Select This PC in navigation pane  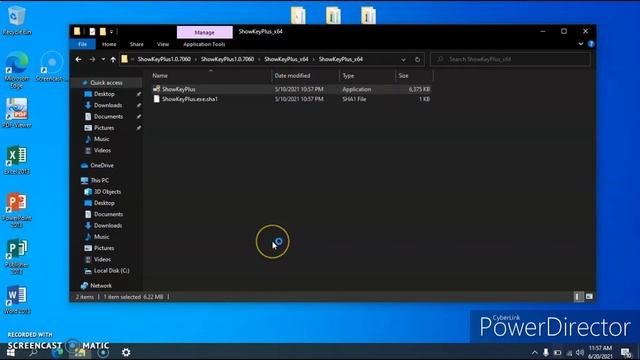(x=99, y=180)
